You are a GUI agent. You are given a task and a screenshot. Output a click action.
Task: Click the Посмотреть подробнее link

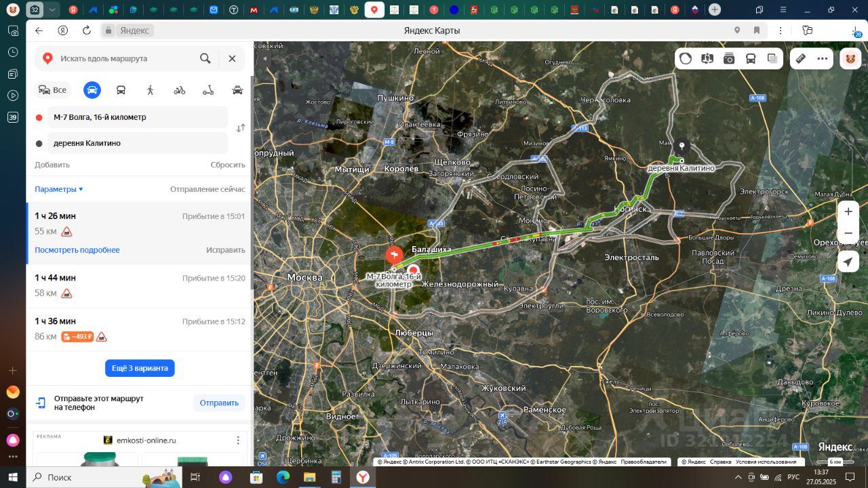coord(77,250)
